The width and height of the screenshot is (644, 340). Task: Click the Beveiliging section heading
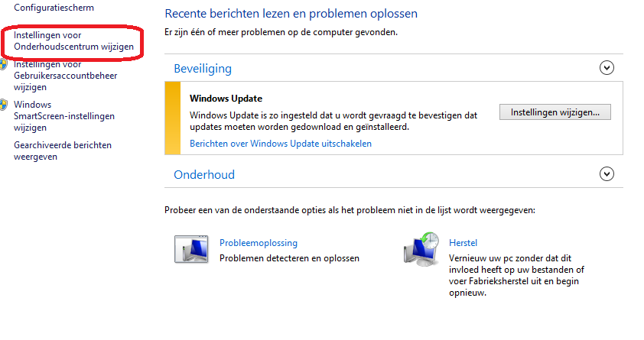tap(203, 69)
